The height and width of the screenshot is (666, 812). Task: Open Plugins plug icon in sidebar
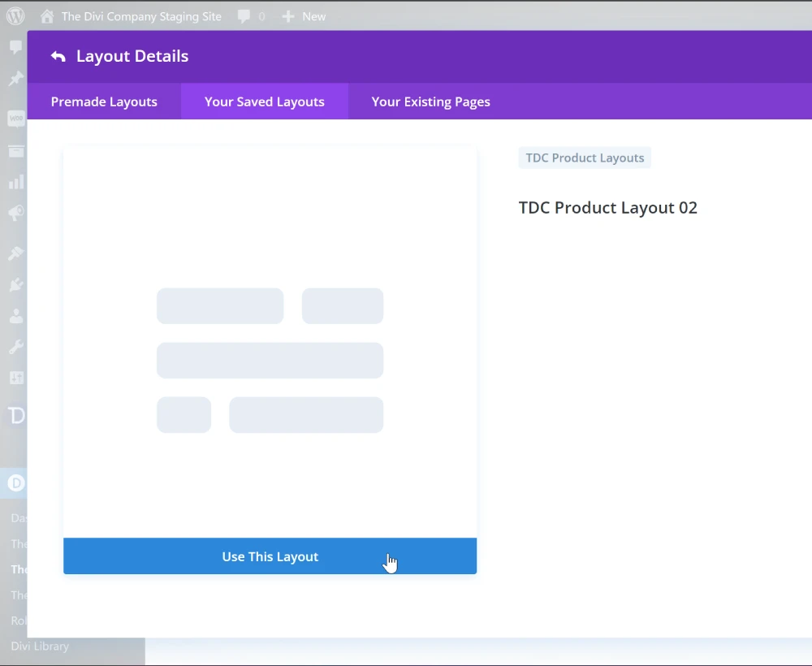pos(15,285)
